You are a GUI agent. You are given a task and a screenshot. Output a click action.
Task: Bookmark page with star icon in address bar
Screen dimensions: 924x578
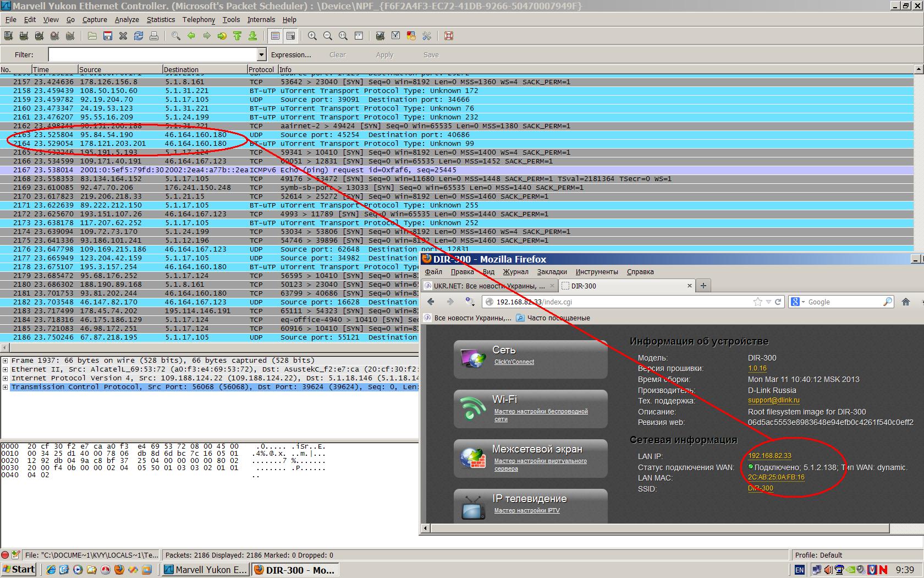click(x=758, y=302)
